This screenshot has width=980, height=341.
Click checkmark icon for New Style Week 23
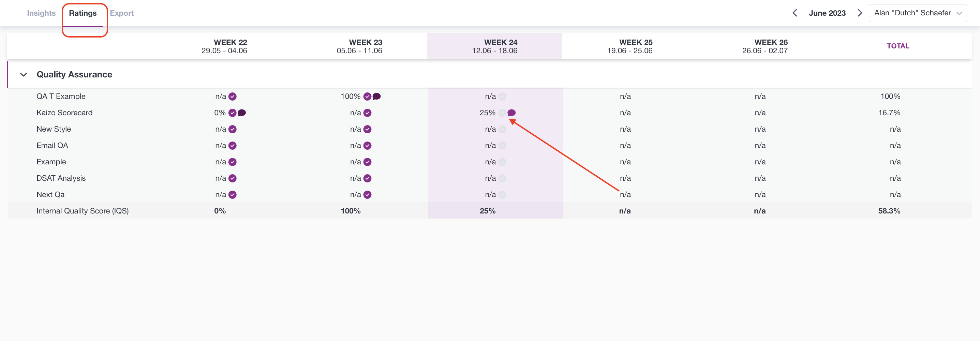click(367, 129)
